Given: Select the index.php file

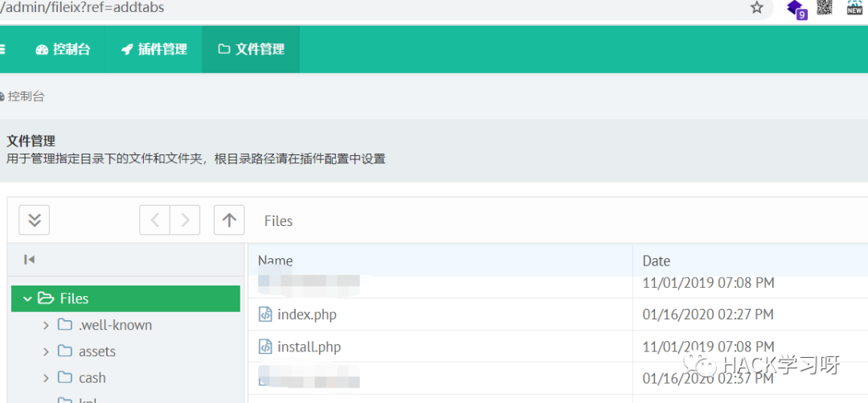Looking at the screenshot, I should [x=306, y=315].
